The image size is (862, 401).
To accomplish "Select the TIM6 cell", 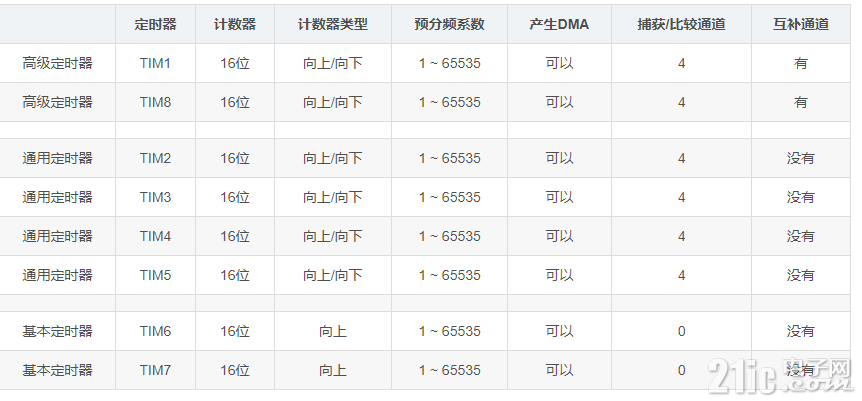I will 156,331.
